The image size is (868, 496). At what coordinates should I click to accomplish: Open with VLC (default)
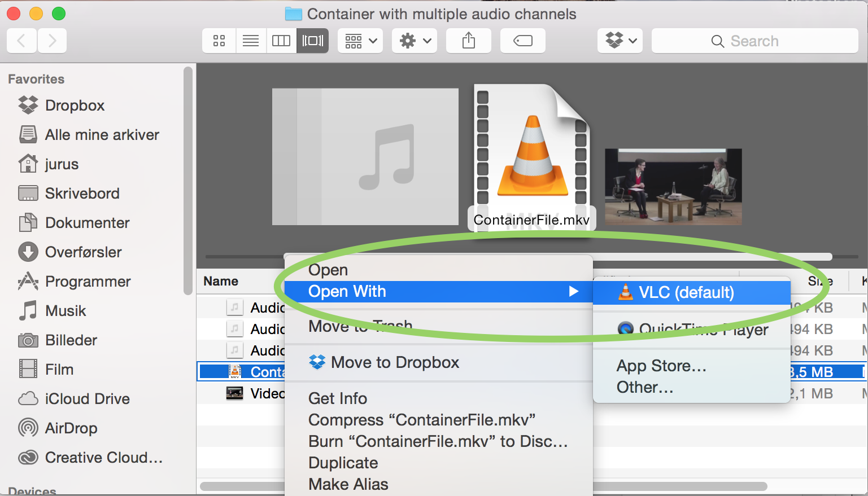coord(691,292)
